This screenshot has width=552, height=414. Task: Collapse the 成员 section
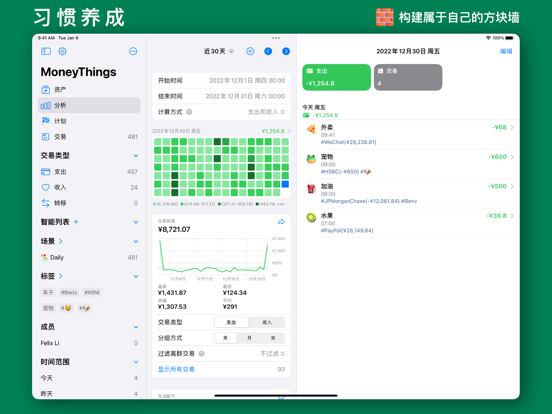pyautogui.click(x=136, y=327)
